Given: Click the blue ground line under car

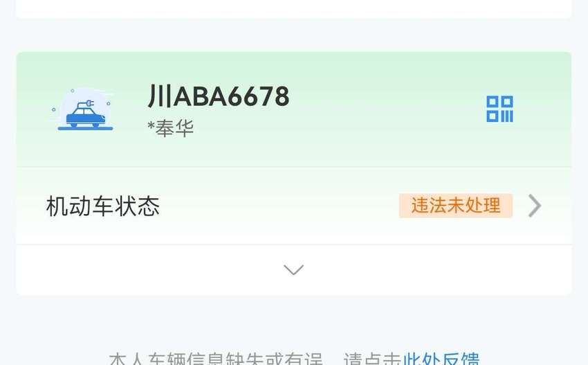Looking at the screenshot, I should point(86,128).
